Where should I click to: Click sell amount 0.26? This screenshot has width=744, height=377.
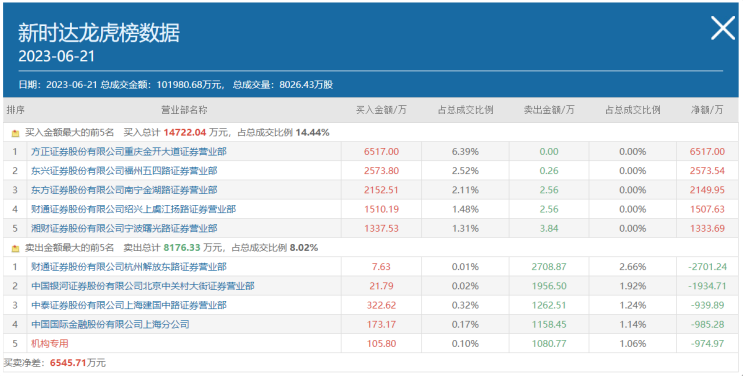click(549, 171)
